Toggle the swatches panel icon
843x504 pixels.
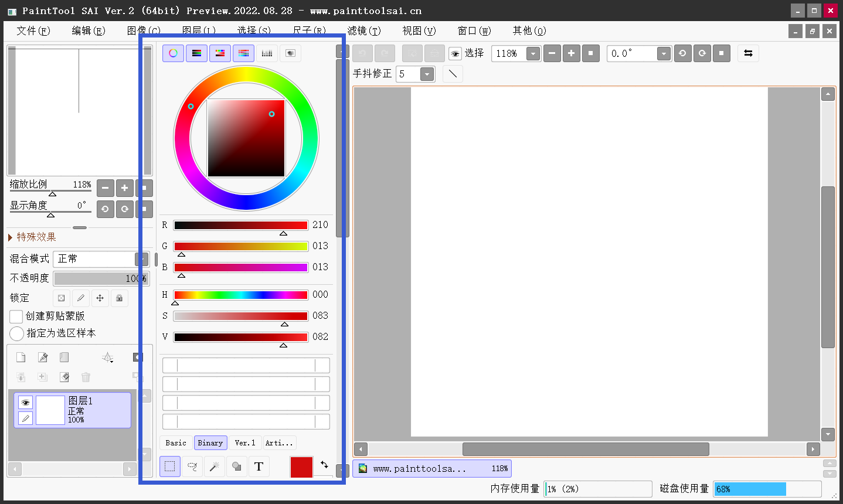click(267, 53)
